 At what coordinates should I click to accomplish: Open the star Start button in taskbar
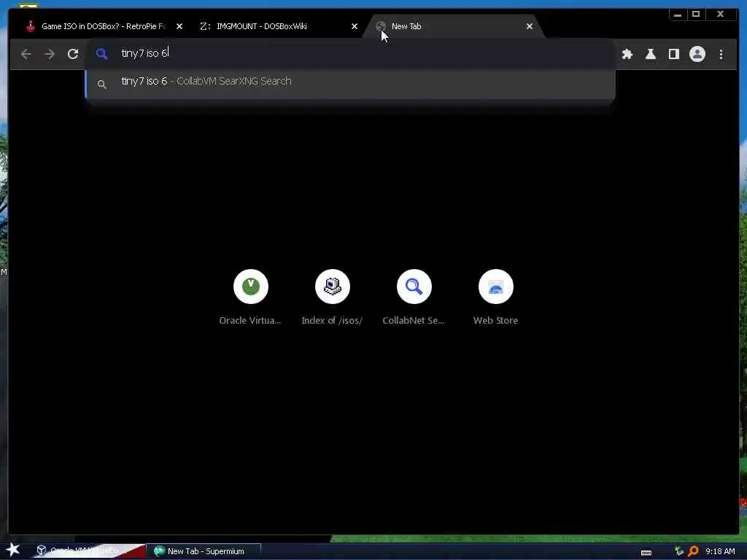13,550
